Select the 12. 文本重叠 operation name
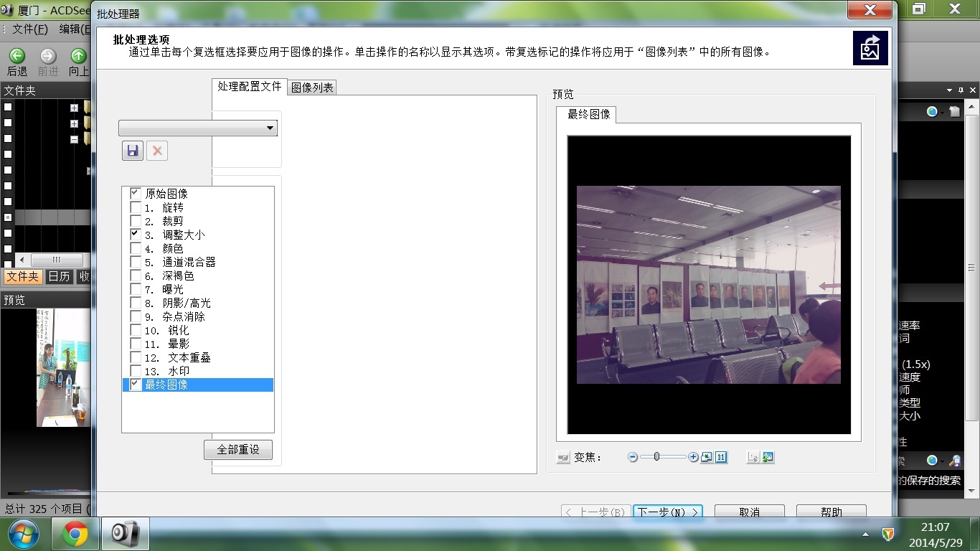Screen dimensions: 980x551 (177, 357)
